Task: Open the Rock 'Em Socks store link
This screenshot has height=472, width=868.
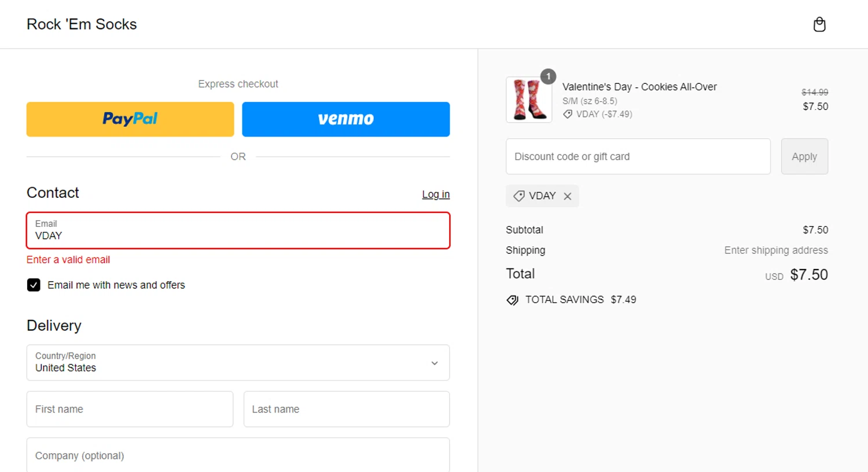Action: (82, 24)
